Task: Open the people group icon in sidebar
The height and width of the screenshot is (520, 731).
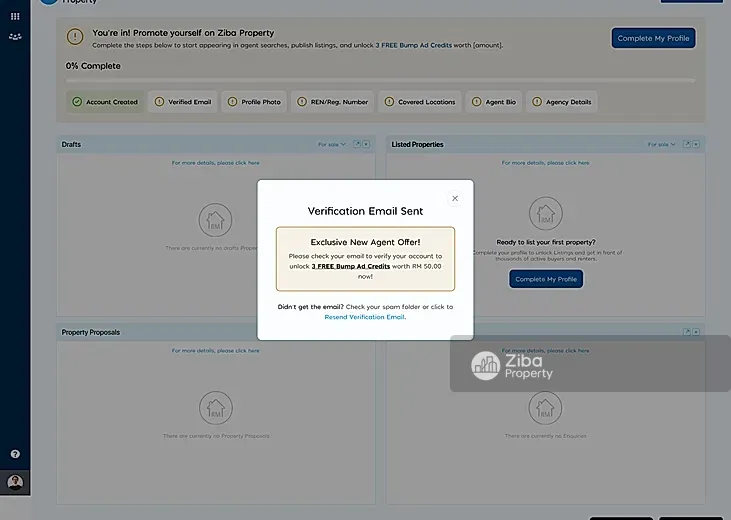Action: 15,36
